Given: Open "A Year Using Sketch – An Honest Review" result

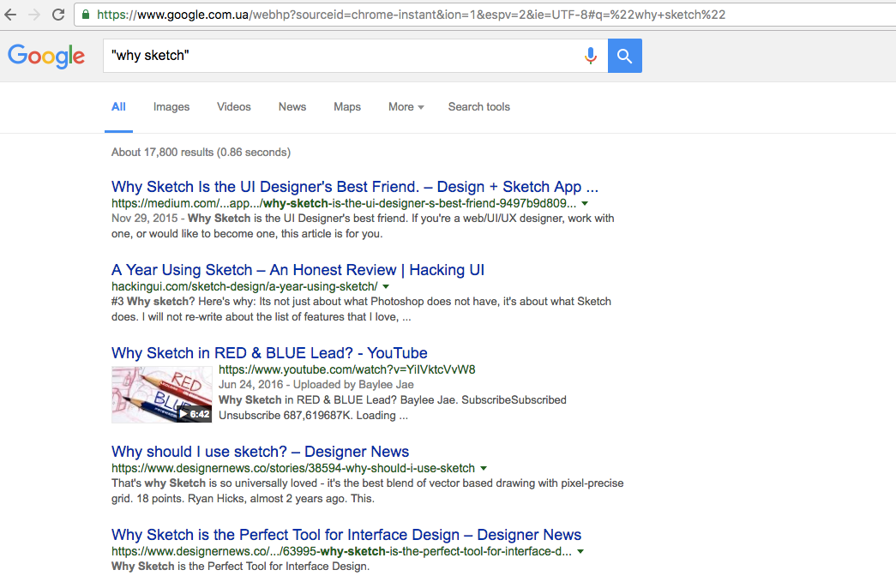Looking at the screenshot, I should pos(298,270).
